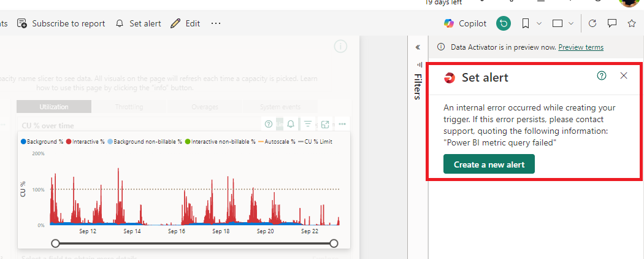Expand the collapsed Filters pane chevron

418,47
